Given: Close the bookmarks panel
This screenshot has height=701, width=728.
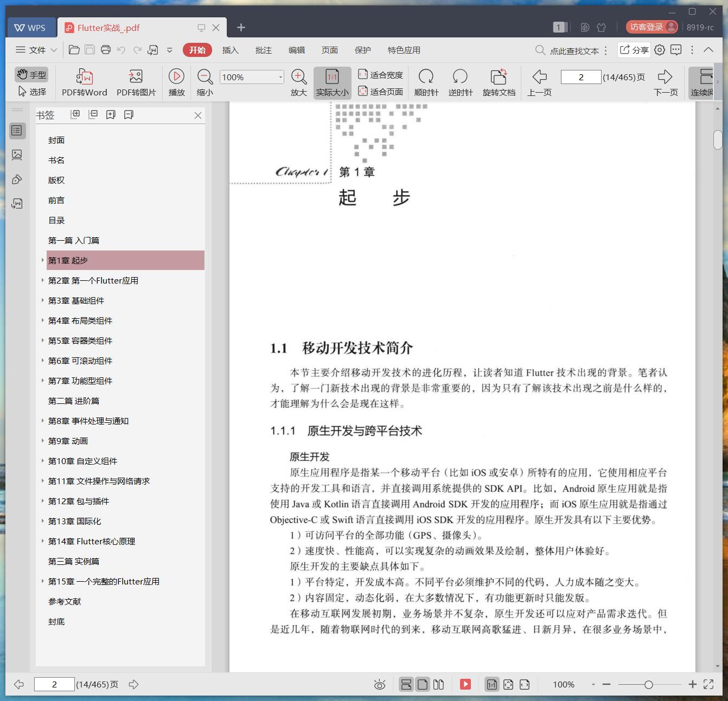Looking at the screenshot, I should click(198, 115).
